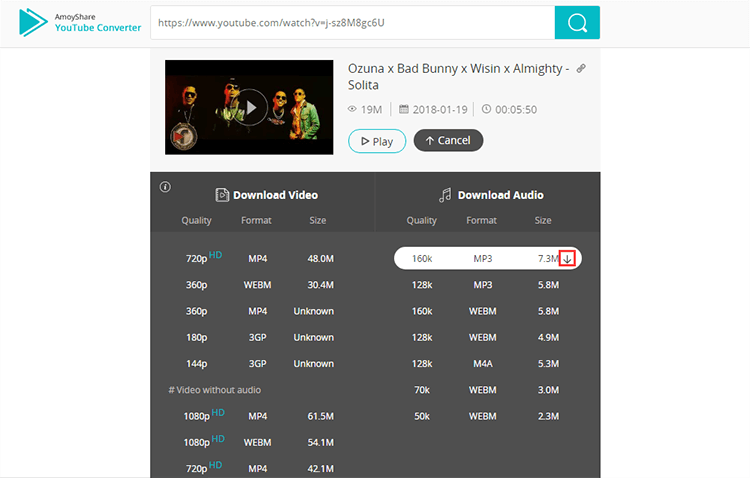
Task: Click the 19M views count
Action: pyautogui.click(x=371, y=110)
